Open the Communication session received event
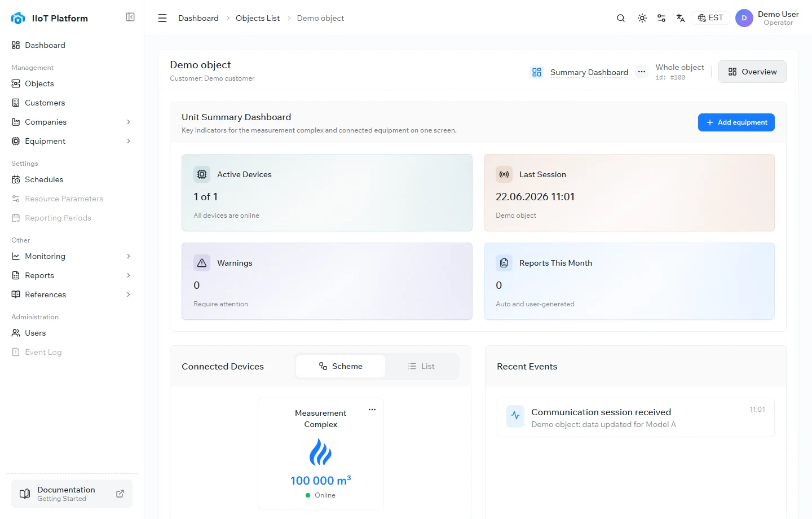 point(636,417)
